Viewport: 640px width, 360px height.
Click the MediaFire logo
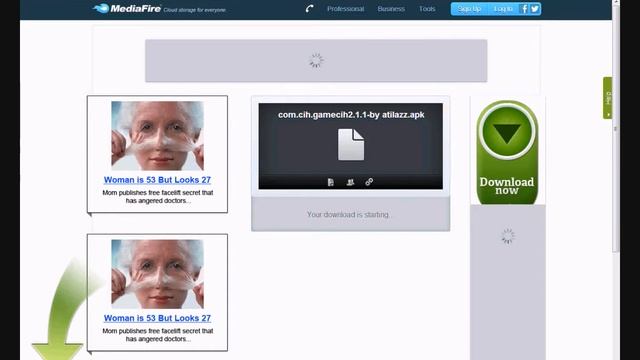(x=127, y=9)
